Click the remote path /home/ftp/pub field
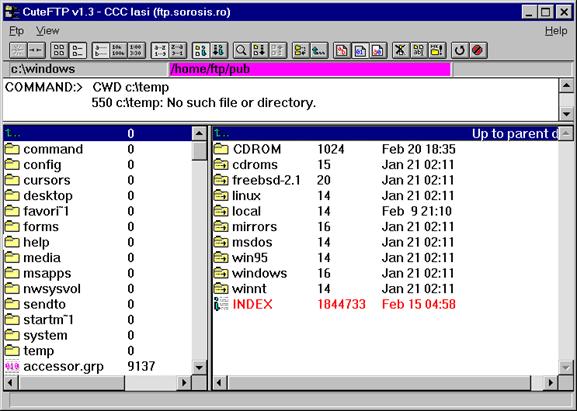Screen dimensions: 577x411 (310, 69)
